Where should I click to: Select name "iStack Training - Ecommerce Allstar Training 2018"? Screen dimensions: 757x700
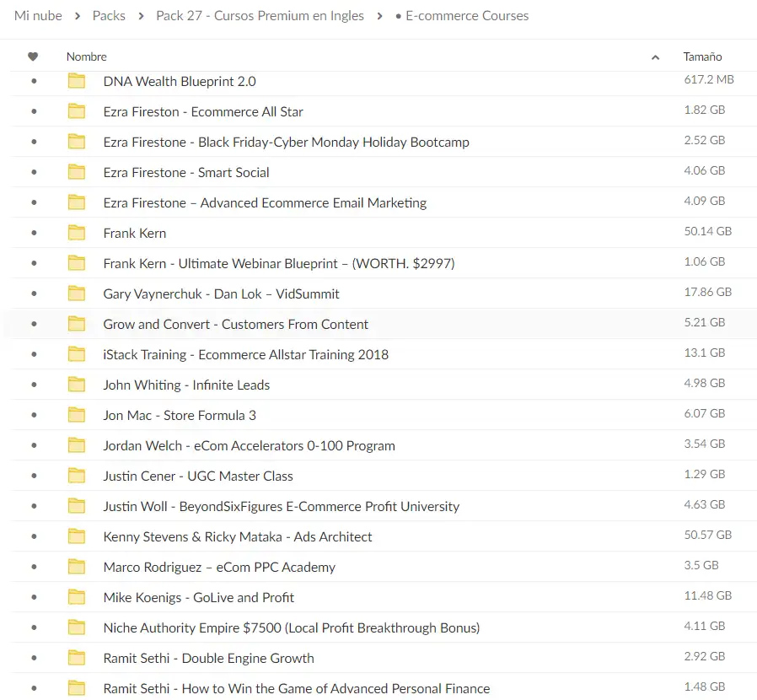coord(246,354)
